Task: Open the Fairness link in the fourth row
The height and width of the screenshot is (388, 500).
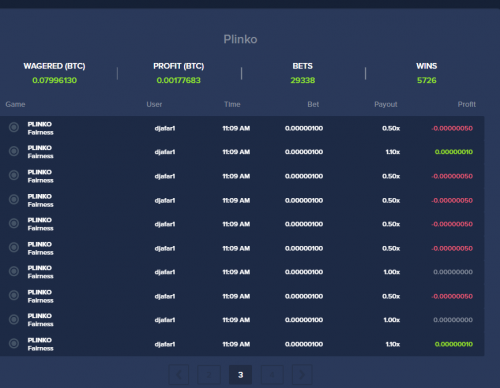Action: [41, 205]
